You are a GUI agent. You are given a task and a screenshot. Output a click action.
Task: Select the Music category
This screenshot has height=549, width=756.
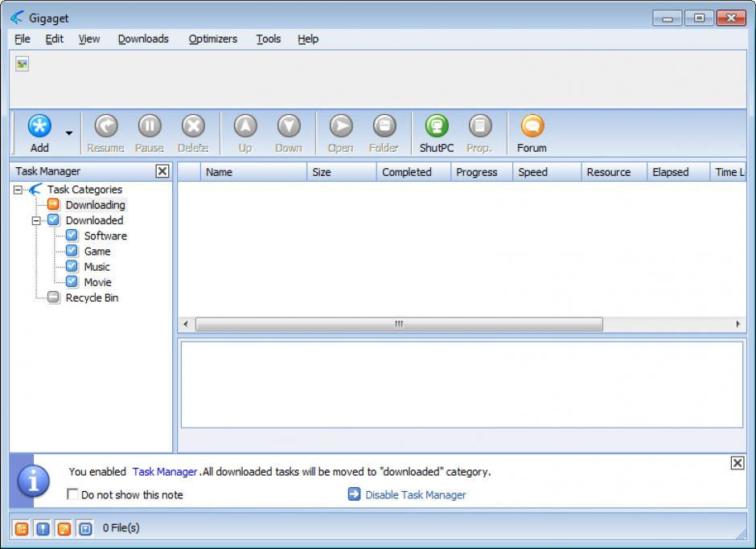pyautogui.click(x=97, y=267)
